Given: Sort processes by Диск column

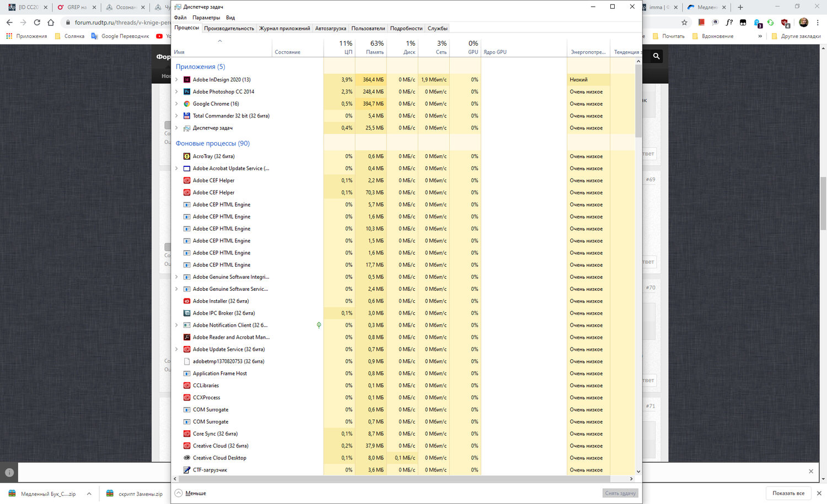Looking at the screenshot, I should pyautogui.click(x=402, y=47).
